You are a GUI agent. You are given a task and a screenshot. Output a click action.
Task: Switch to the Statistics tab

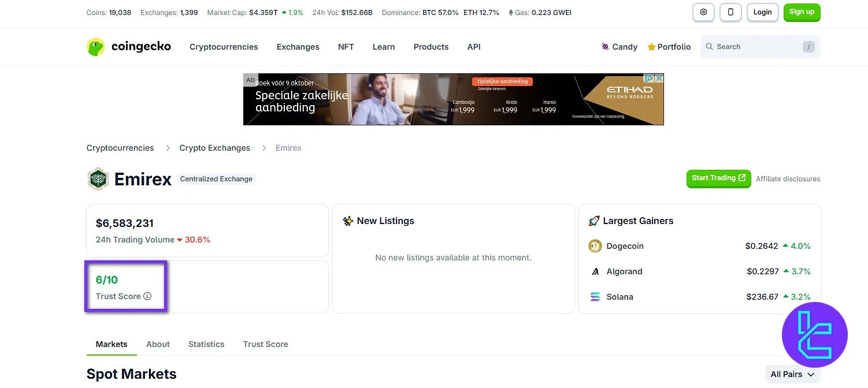click(x=206, y=344)
